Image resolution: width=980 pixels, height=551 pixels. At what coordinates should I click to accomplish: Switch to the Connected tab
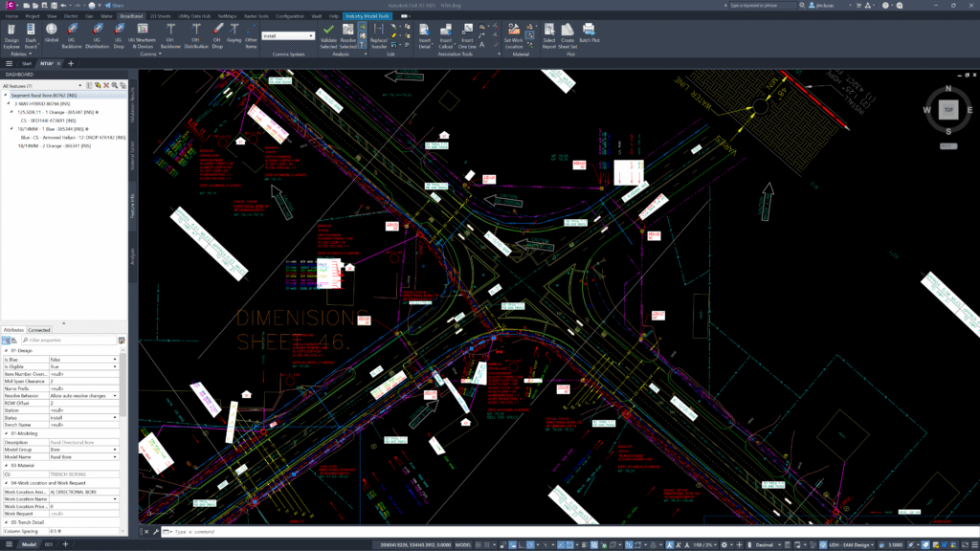click(x=39, y=329)
